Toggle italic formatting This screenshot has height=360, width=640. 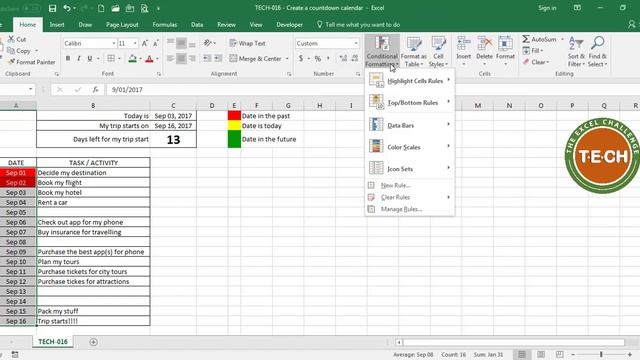(x=78, y=58)
